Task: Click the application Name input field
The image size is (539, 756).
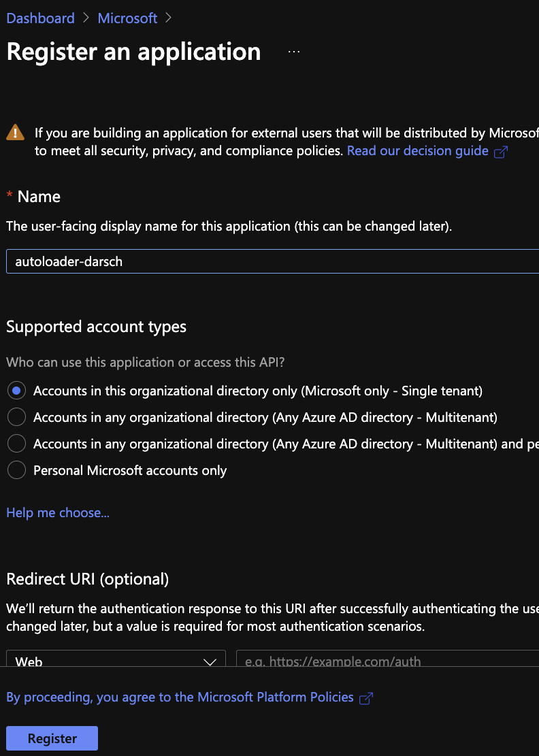Action: (272, 261)
